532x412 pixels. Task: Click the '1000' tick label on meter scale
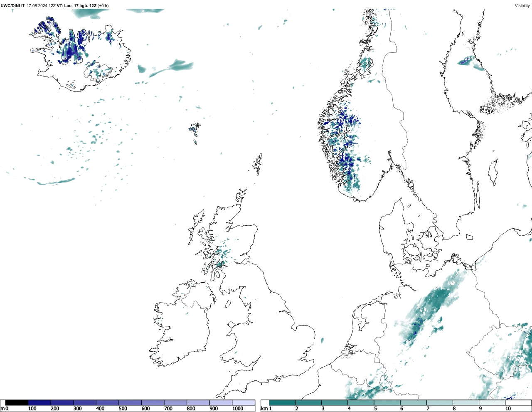click(238, 409)
